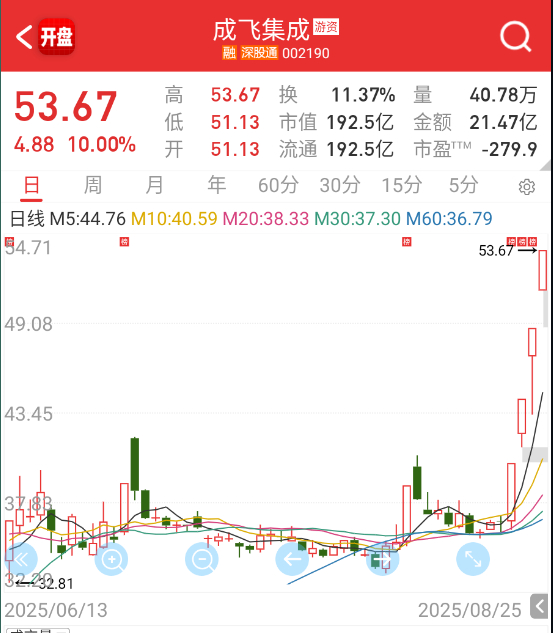
Task: Move chart right with arrow button
Action: pos(382,559)
